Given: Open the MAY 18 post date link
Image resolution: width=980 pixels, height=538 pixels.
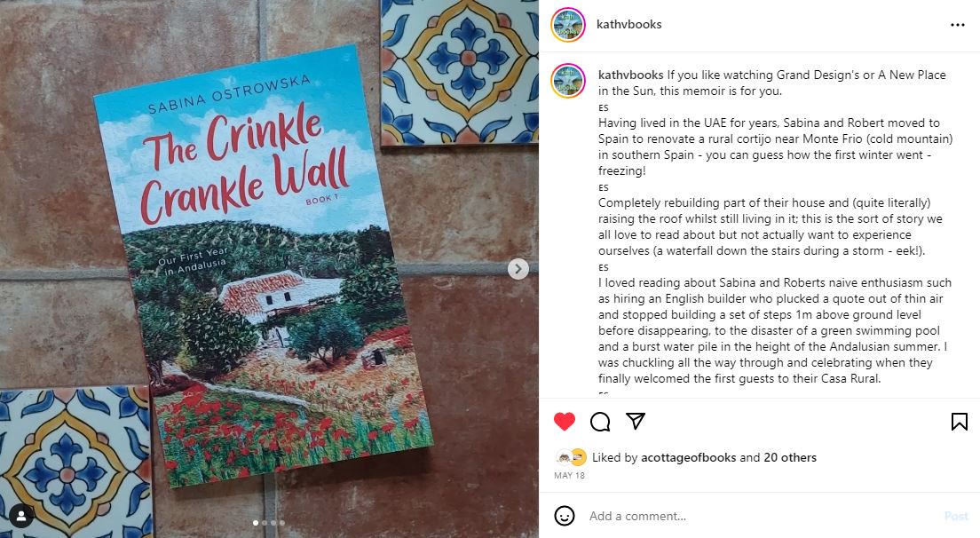Looking at the screenshot, I should point(569,476).
